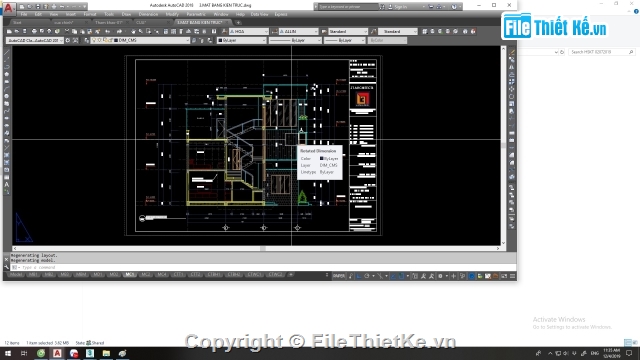640x360 pixels.
Task: Open the DIM_CMS layer dropdown
Action: coord(140,40)
